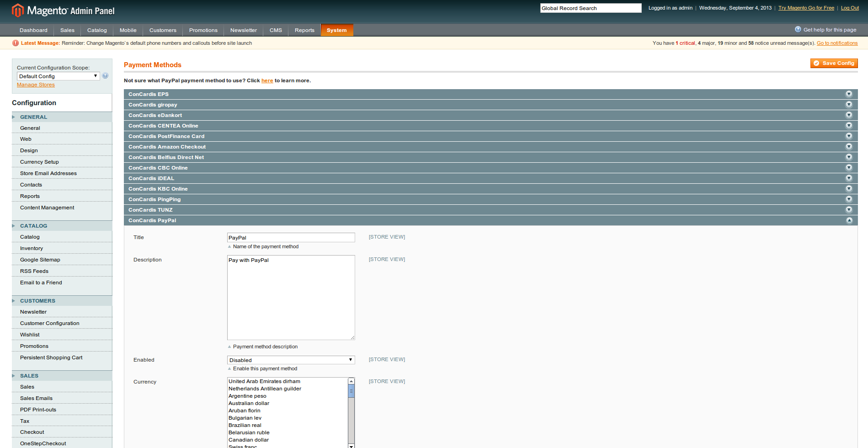
Task: Open the System menu
Action: point(336,30)
